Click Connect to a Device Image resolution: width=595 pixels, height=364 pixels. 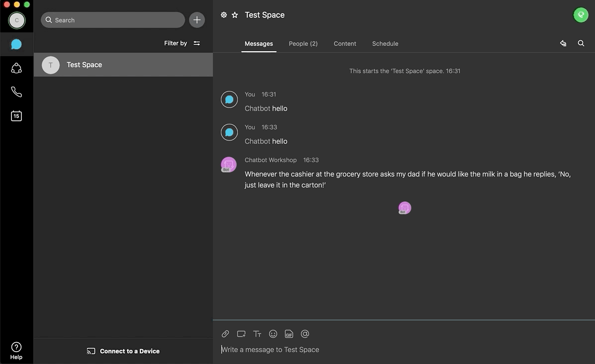[x=123, y=351]
